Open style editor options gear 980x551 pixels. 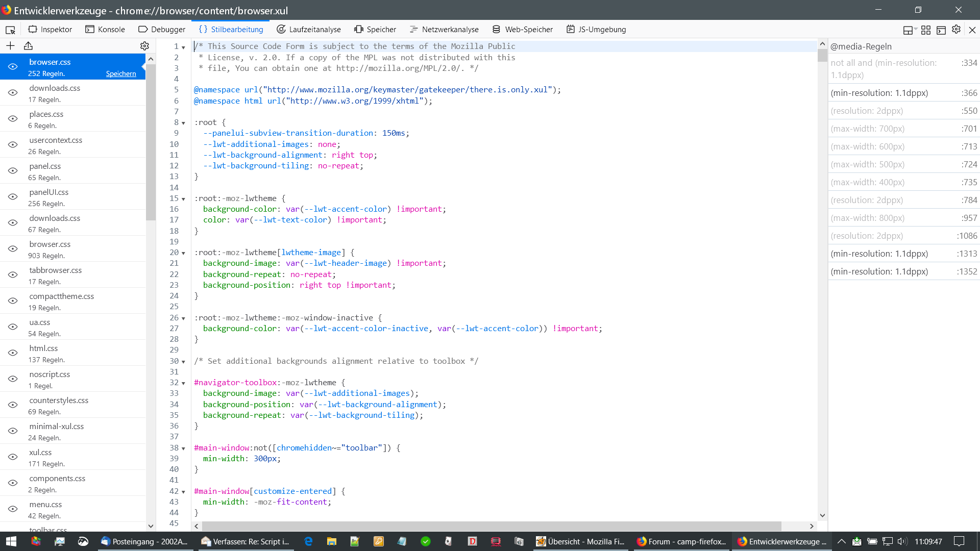[x=144, y=46]
